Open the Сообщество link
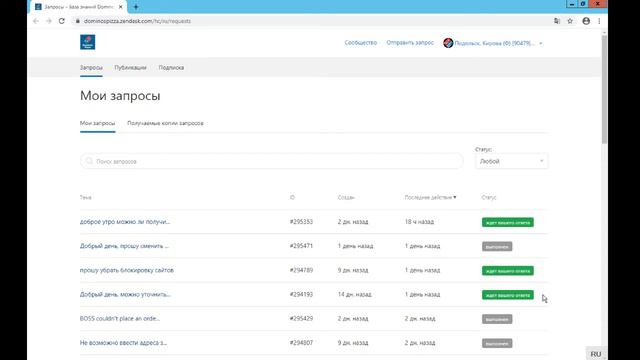640x360 pixels. 360,42
